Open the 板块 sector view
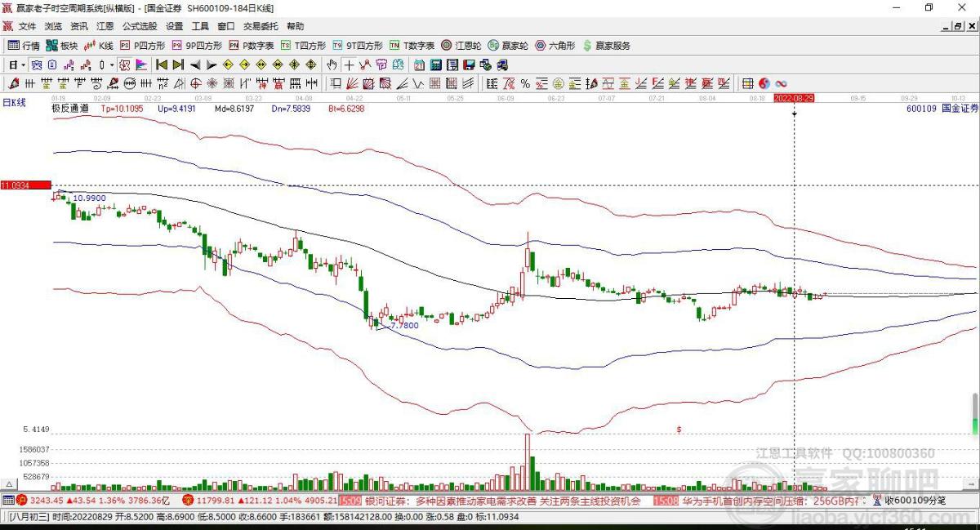 click(x=61, y=46)
